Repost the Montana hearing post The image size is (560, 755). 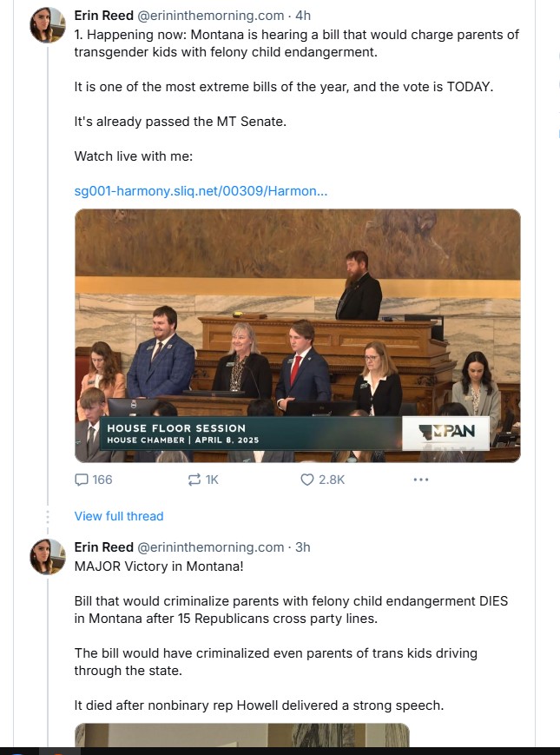point(194,480)
